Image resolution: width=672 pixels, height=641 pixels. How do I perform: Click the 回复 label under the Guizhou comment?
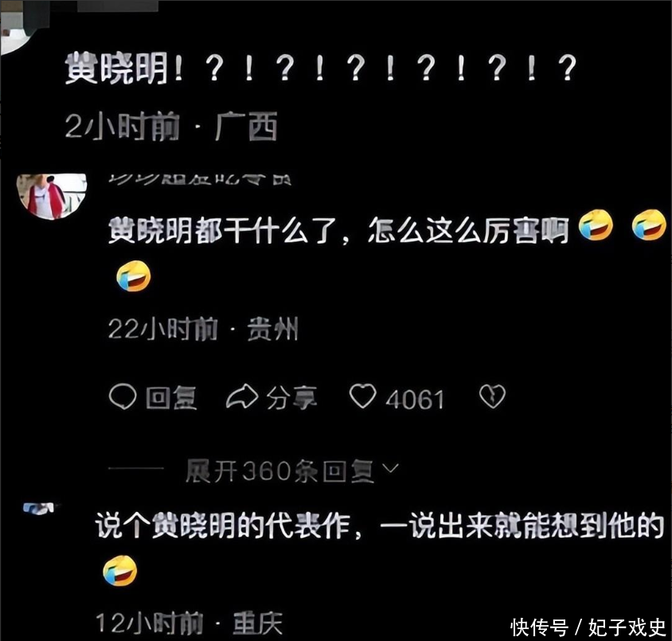click(x=171, y=398)
